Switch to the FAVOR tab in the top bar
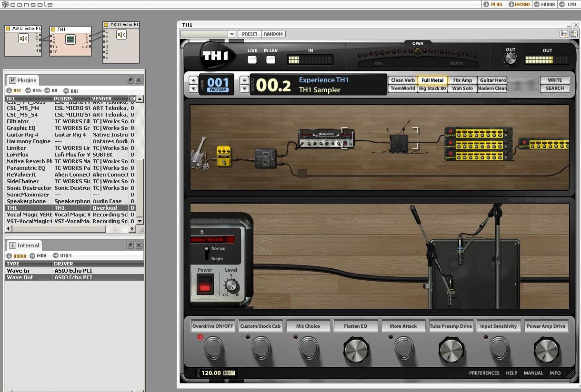Viewport: 581px width, 392px height. (x=545, y=4)
